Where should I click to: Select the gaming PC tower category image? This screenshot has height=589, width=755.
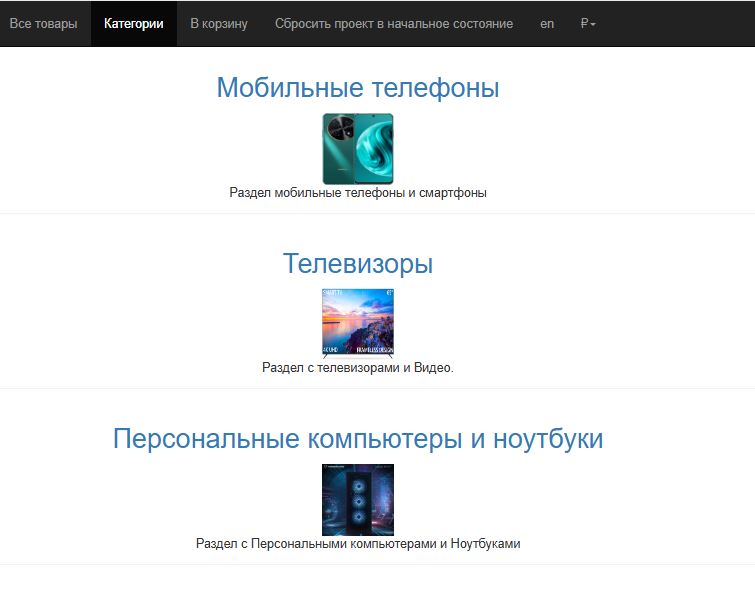[358, 499]
